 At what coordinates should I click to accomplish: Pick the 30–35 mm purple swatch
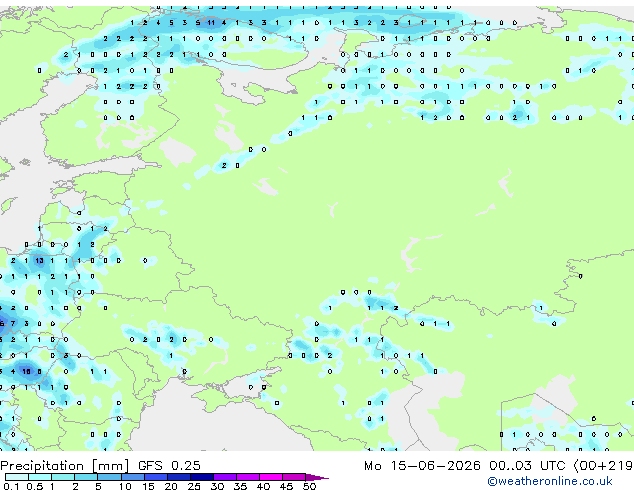[x=225, y=477]
